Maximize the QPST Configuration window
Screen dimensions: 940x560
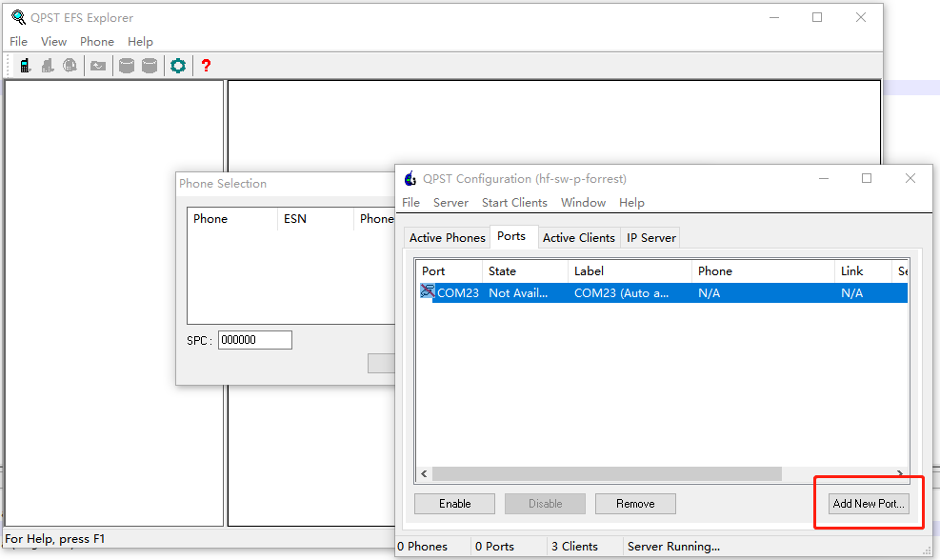[x=867, y=178]
